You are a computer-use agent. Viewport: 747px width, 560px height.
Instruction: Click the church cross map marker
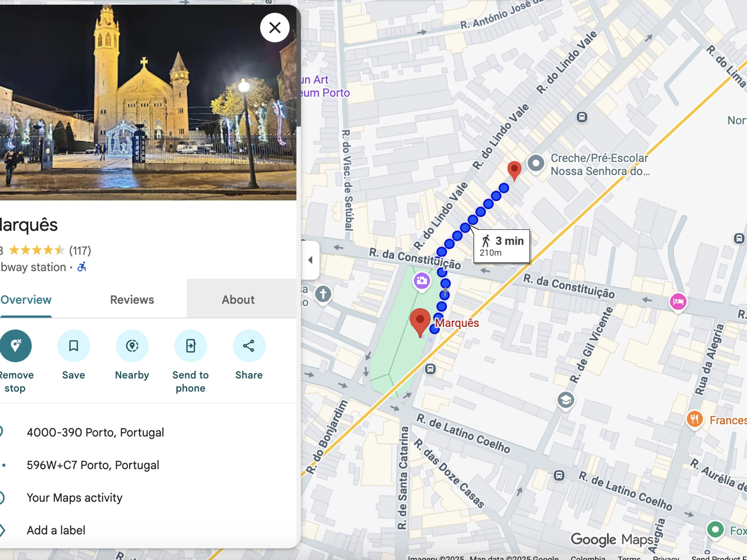tap(323, 294)
